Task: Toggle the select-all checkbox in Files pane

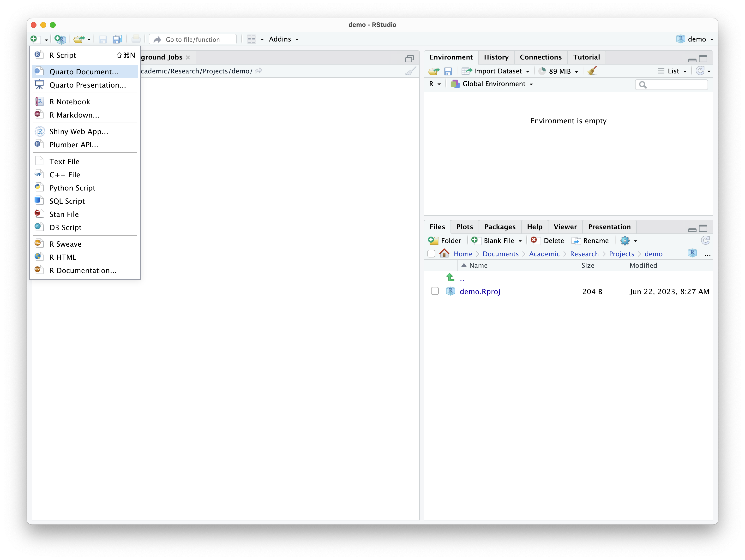Action: 432,254
